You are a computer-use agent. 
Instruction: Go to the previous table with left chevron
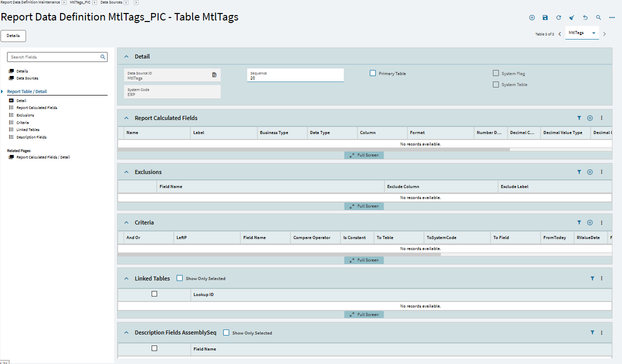pyautogui.click(x=559, y=34)
